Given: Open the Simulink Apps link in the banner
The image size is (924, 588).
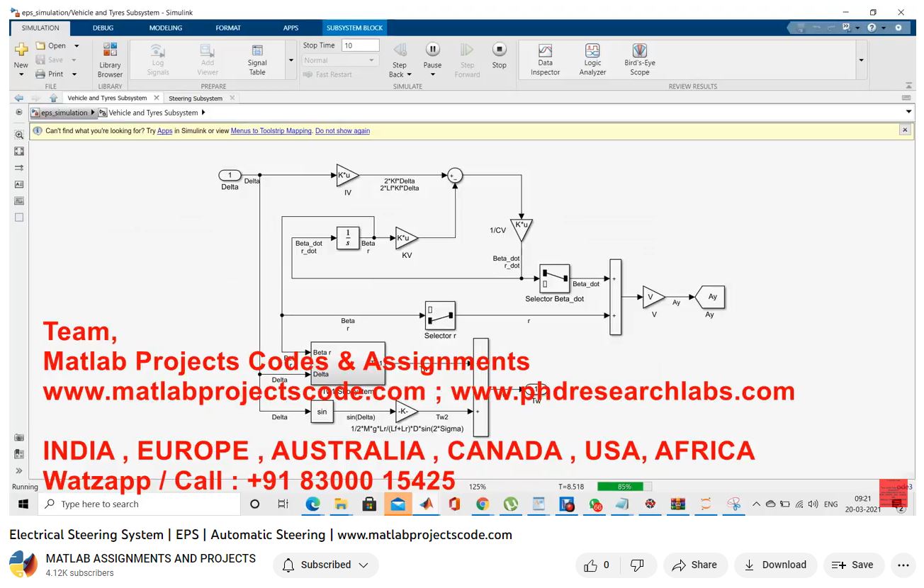Looking at the screenshot, I should (x=164, y=131).
